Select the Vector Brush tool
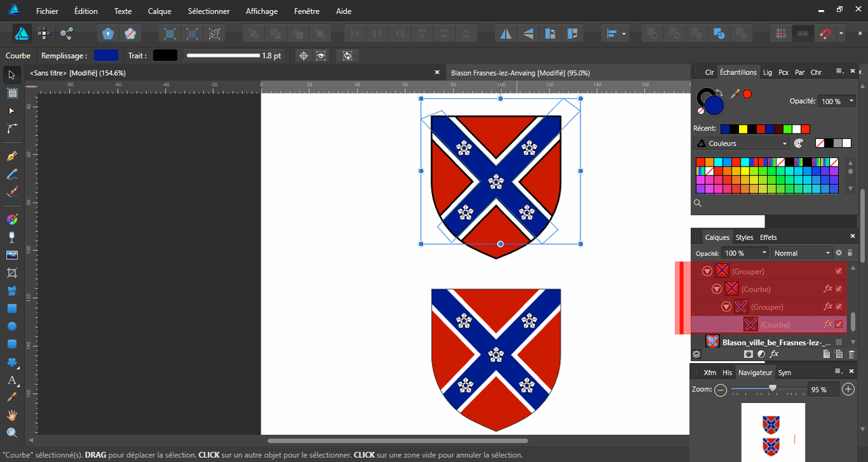The image size is (868, 462). [12, 192]
